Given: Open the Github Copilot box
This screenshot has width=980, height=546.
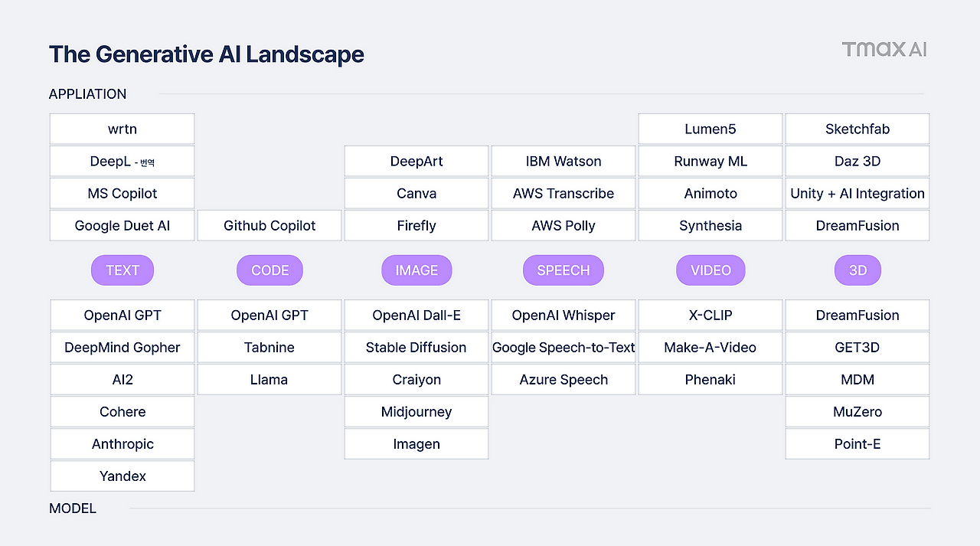Looking at the screenshot, I should coord(269,226).
